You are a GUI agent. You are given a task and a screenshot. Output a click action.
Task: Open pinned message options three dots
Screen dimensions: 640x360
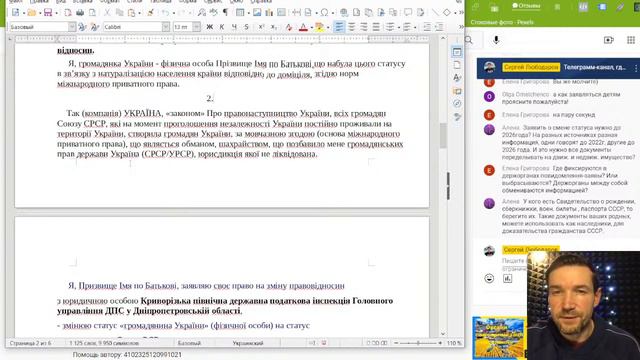point(636,68)
